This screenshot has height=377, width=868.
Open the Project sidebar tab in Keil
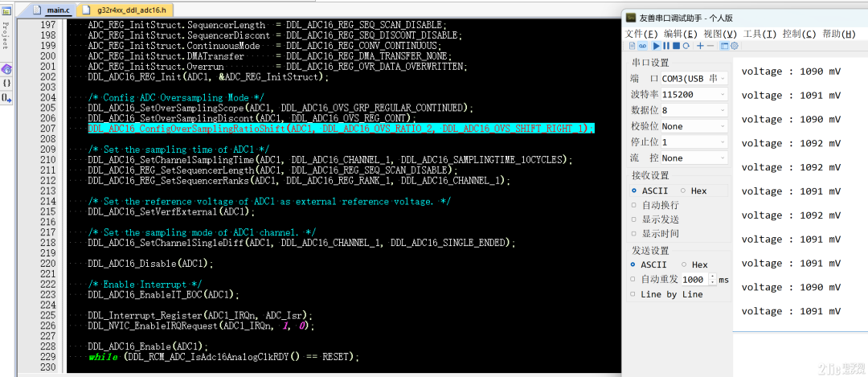click(x=6, y=31)
